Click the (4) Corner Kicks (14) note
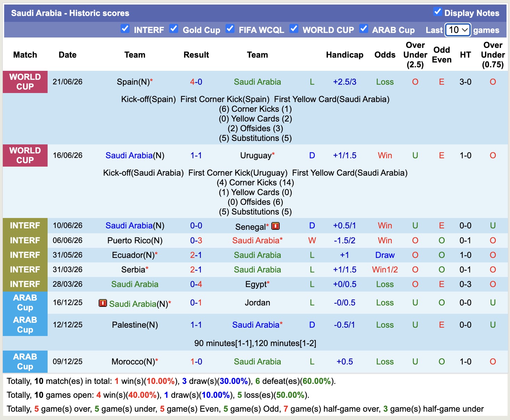 [255, 183]
